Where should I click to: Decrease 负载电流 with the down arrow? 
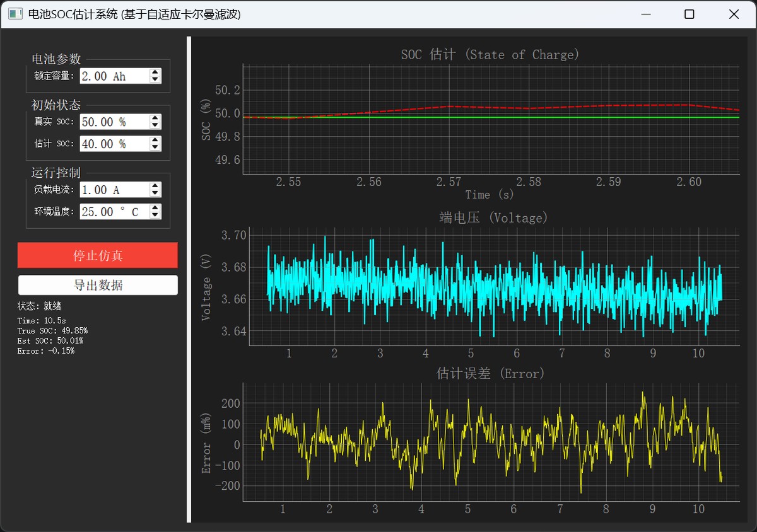click(155, 193)
